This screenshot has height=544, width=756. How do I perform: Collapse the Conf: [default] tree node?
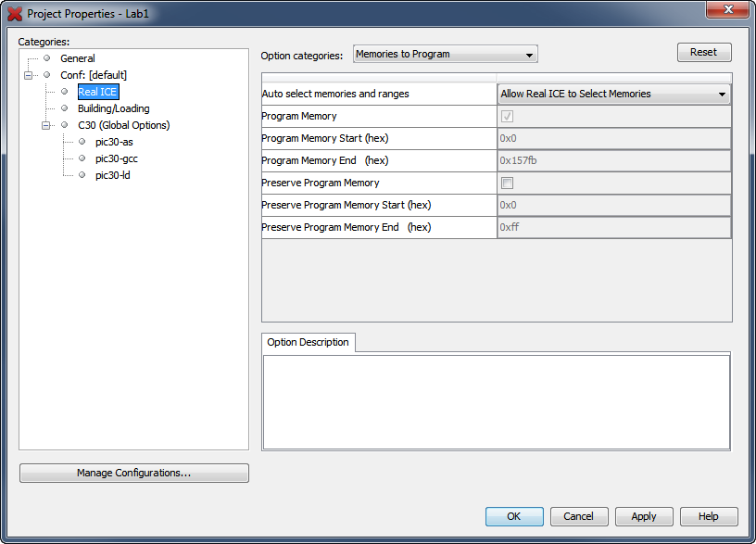point(29,75)
